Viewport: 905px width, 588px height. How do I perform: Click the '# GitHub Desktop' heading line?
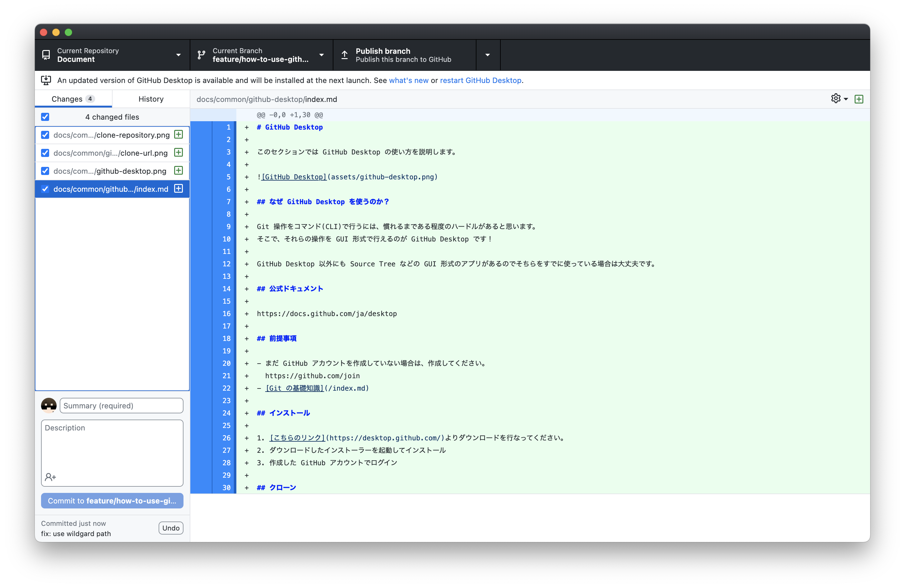pos(290,127)
